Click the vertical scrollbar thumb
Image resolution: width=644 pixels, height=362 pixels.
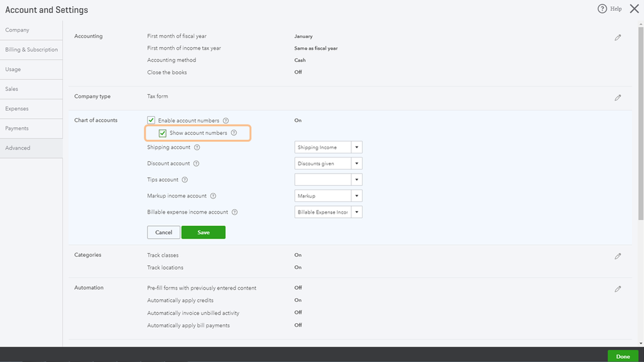coord(641,123)
